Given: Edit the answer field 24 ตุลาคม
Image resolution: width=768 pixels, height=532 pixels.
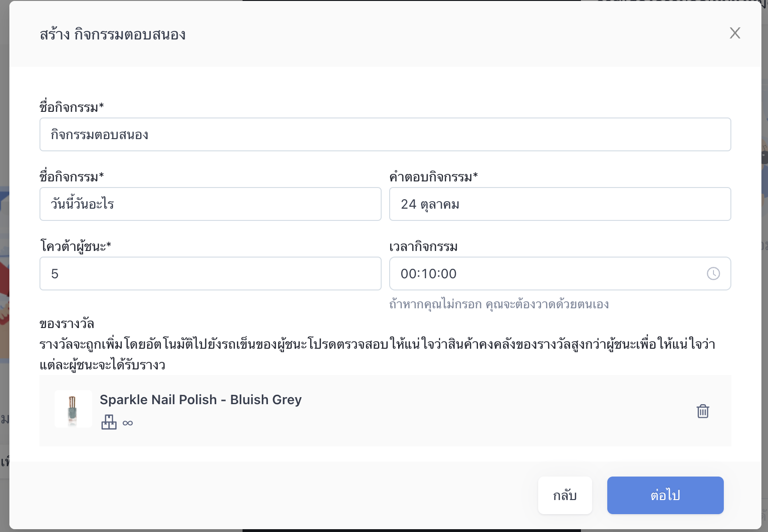Looking at the screenshot, I should [560, 204].
